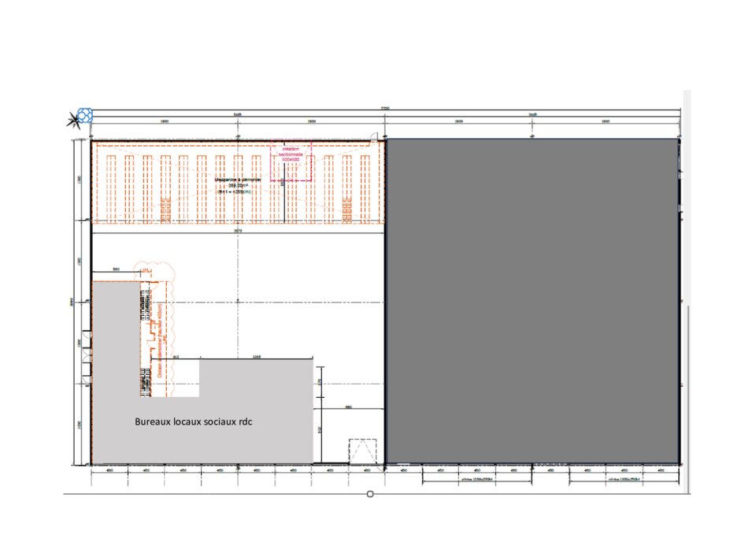
Task: Click the small circle handle on bottom line
Action: (370, 494)
